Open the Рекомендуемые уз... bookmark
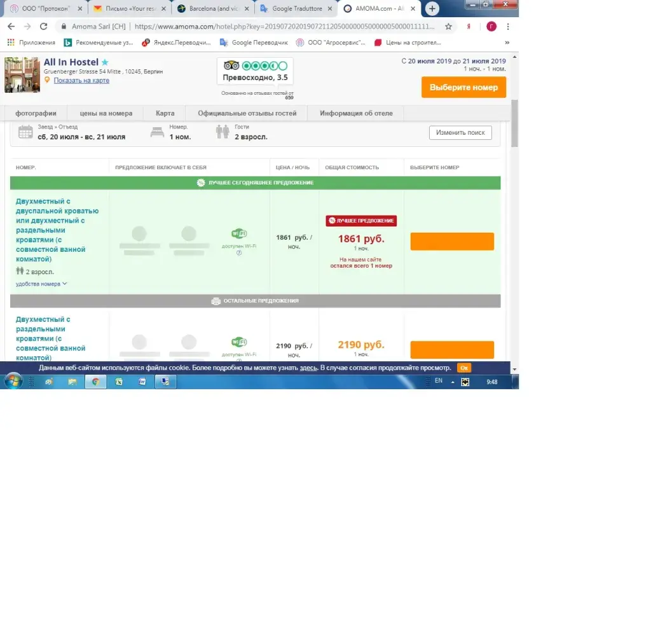The height and width of the screenshot is (636, 672). coord(99,43)
